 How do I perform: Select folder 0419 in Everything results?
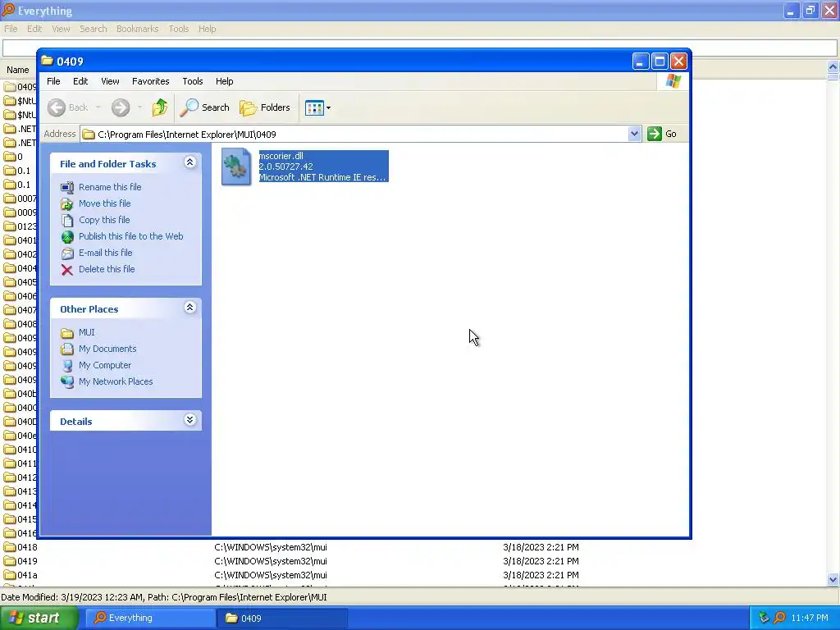[27, 561]
